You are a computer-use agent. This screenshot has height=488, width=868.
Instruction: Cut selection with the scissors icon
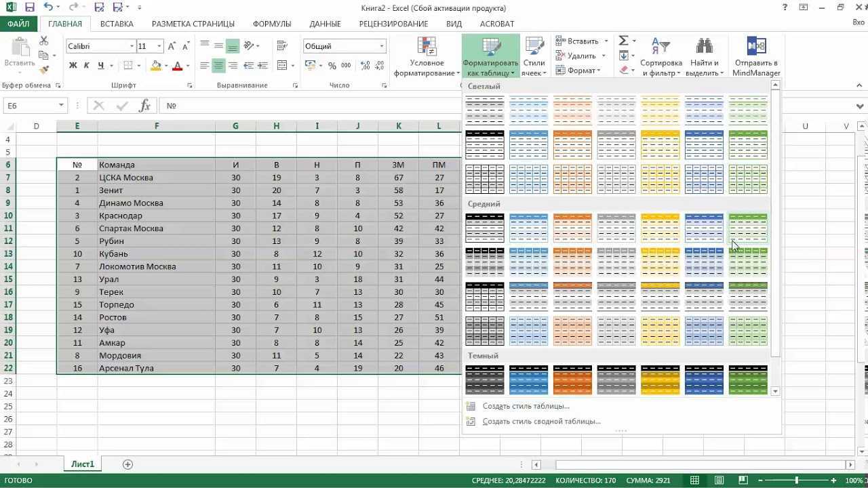click(44, 42)
